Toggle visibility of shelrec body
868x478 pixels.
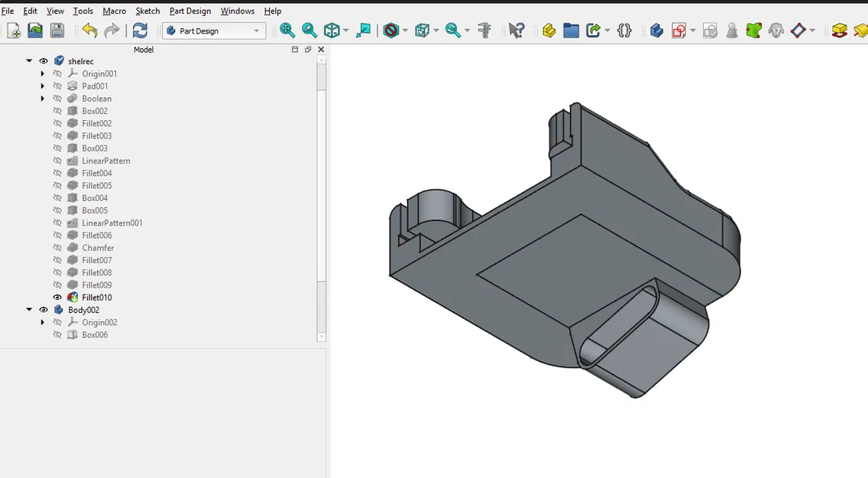pyautogui.click(x=44, y=61)
